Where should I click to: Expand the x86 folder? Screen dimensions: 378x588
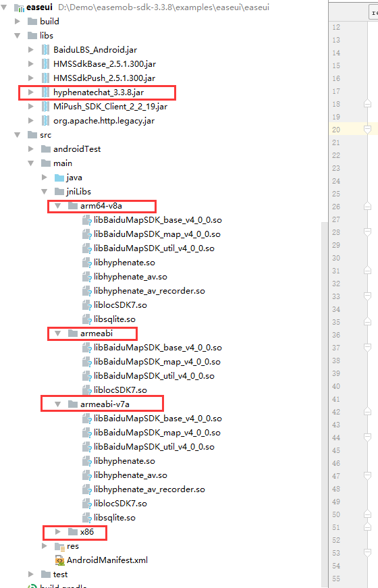click(x=58, y=532)
